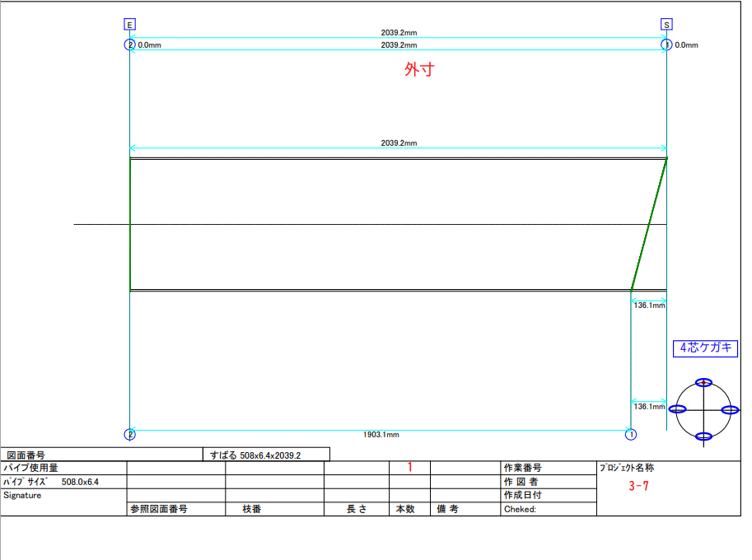Image resolution: width=752 pixels, height=560 pixels.
Task: Click the 4芯ケガキ label box
Action: tap(705, 348)
